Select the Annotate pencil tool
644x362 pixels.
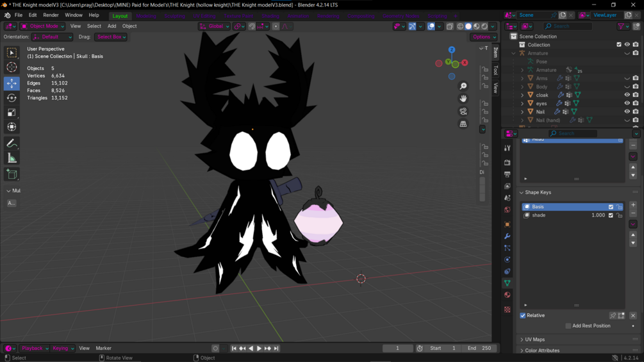(12, 144)
